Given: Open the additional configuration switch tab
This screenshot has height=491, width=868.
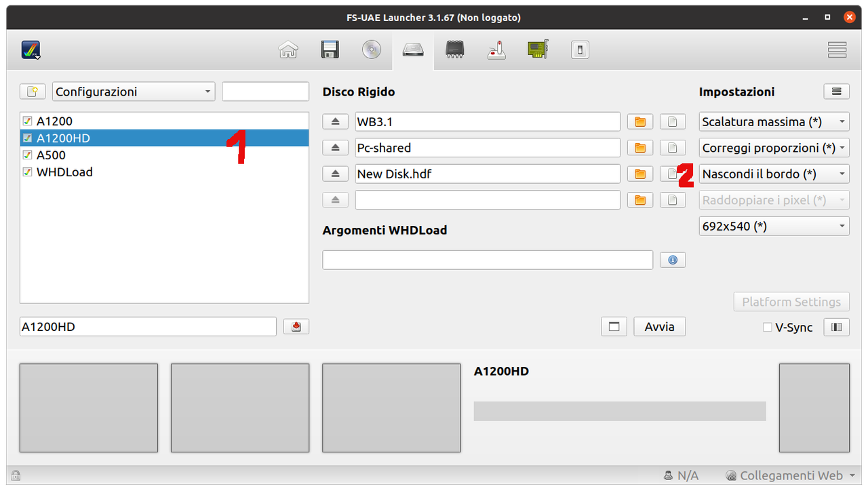Looking at the screenshot, I should 580,50.
